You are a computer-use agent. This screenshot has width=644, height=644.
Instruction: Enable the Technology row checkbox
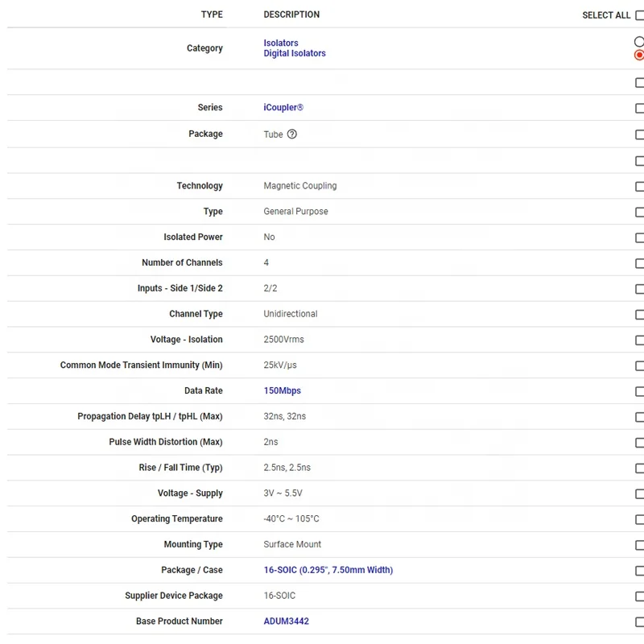[639, 187]
